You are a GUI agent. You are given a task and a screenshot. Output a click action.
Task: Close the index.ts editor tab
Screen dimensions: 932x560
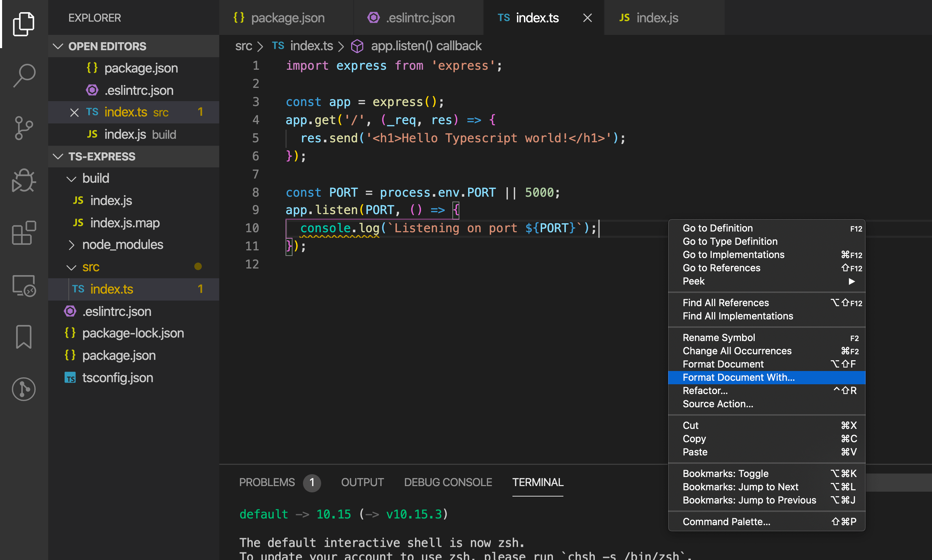[x=587, y=18]
